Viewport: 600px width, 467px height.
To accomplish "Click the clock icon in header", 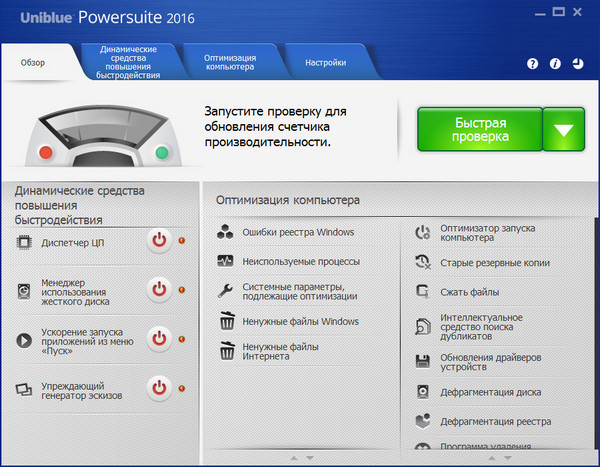I will pos(579,63).
